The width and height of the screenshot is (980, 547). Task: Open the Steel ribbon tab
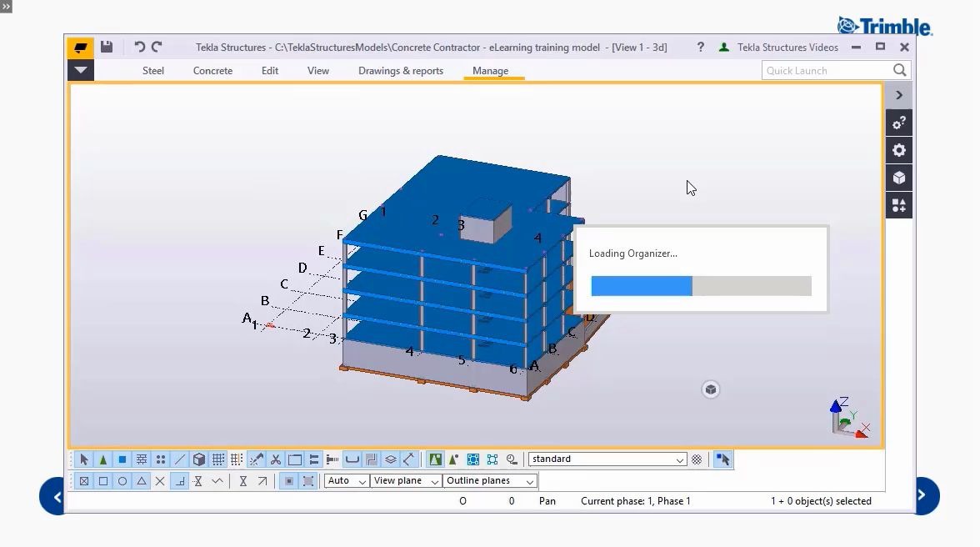click(153, 71)
